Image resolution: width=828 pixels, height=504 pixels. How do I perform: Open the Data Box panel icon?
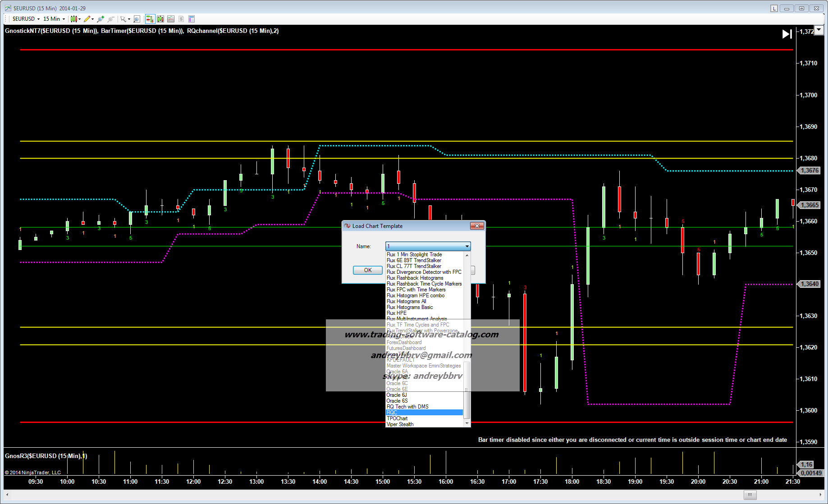(192, 19)
